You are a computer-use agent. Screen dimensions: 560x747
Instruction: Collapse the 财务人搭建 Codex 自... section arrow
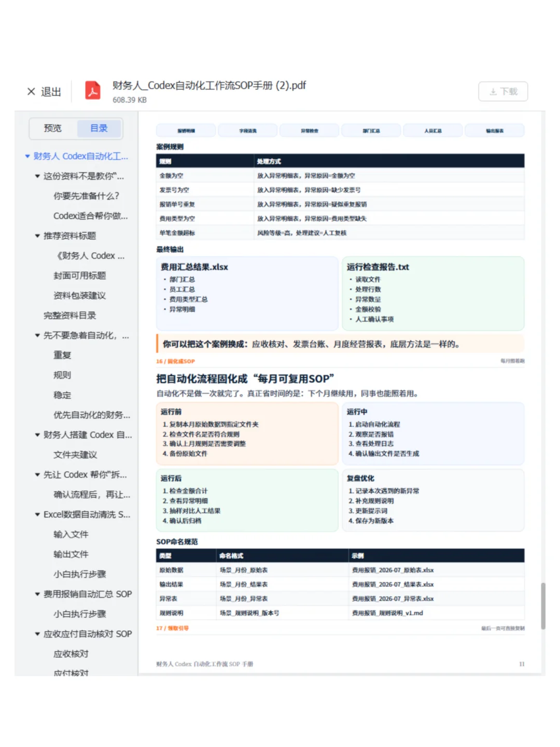37,435
